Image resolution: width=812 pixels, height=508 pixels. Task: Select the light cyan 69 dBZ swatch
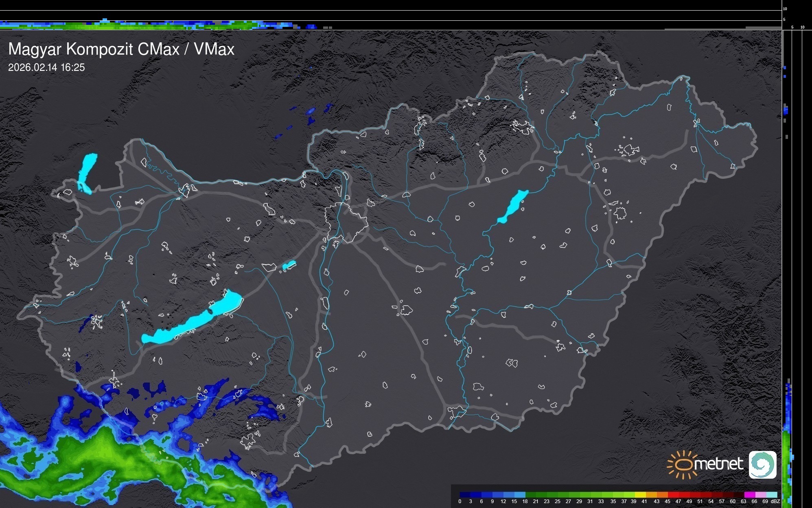(771, 495)
